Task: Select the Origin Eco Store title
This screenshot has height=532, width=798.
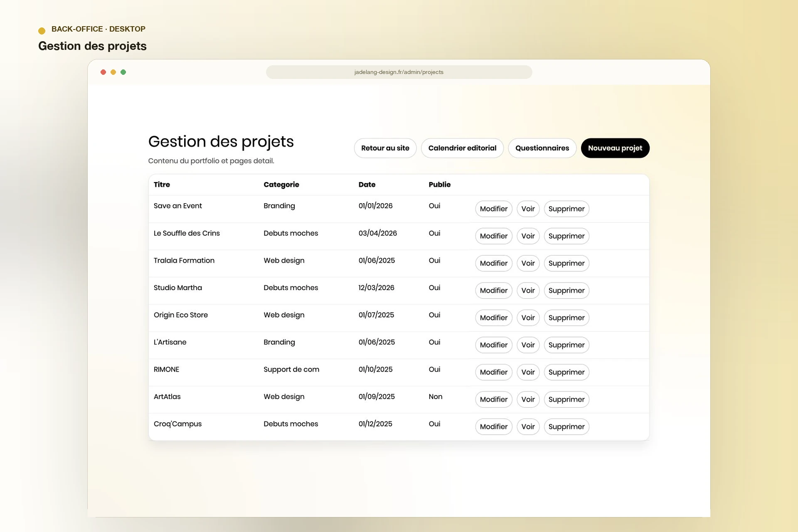Action: click(x=180, y=315)
